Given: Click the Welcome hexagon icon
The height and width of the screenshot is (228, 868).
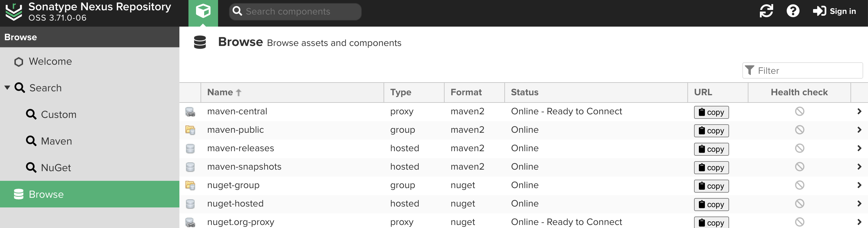Looking at the screenshot, I should pos(18,62).
